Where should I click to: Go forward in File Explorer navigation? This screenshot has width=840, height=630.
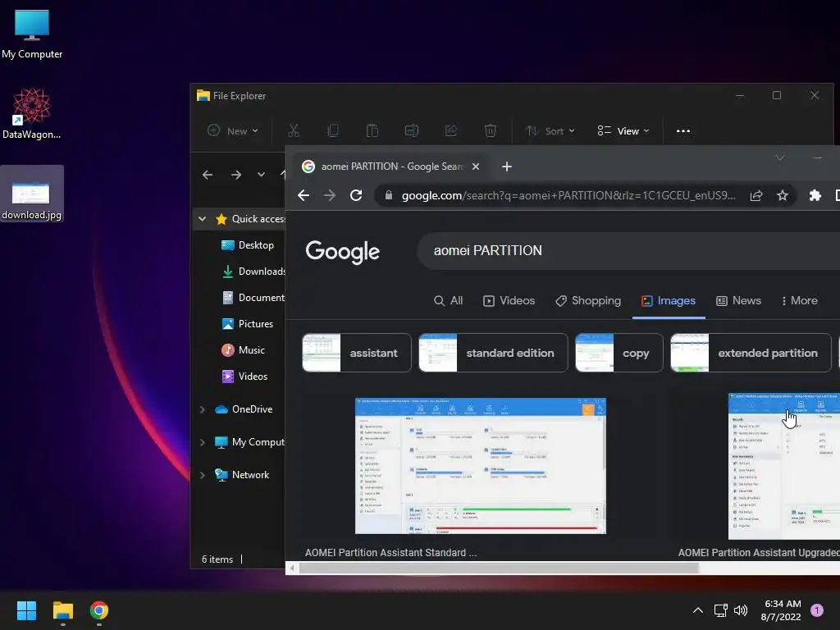pyautogui.click(x=235, y=175)
